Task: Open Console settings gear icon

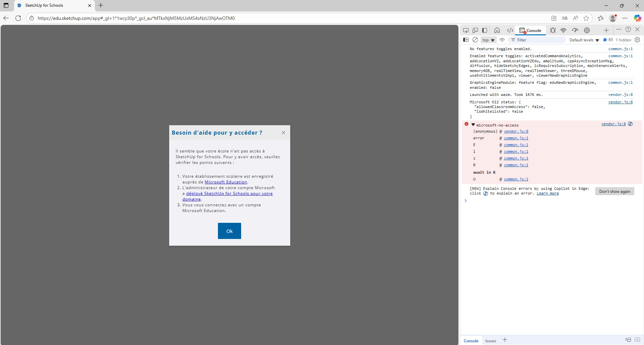Action: (x=637, y=40)
